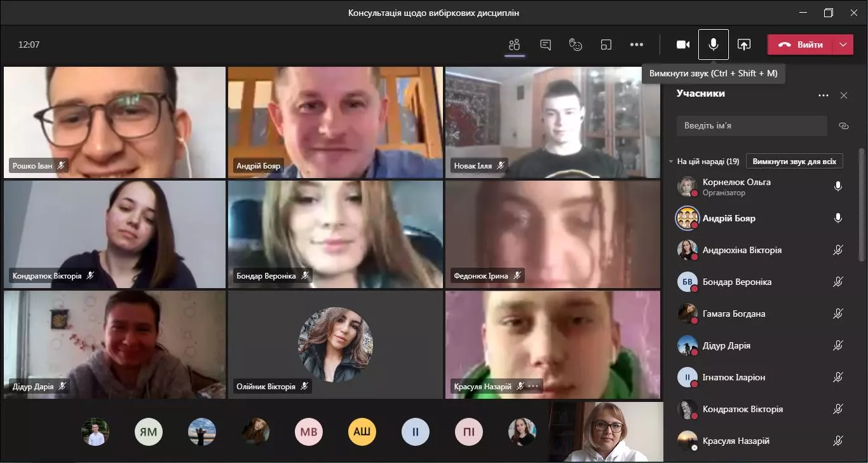Click the 'Введіть ім'я' search field
868x463 pixels.
(752, 126)
